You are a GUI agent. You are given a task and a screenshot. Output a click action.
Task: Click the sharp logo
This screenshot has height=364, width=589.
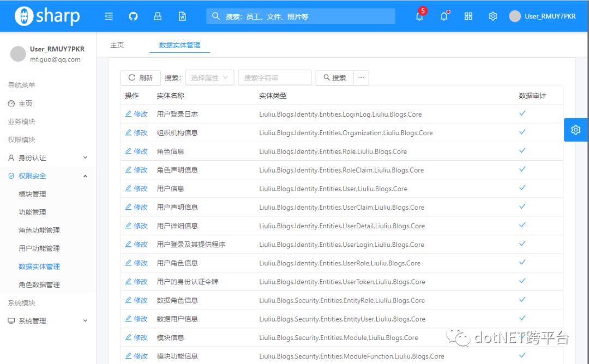pyautogui.click(x=47, y=16)
